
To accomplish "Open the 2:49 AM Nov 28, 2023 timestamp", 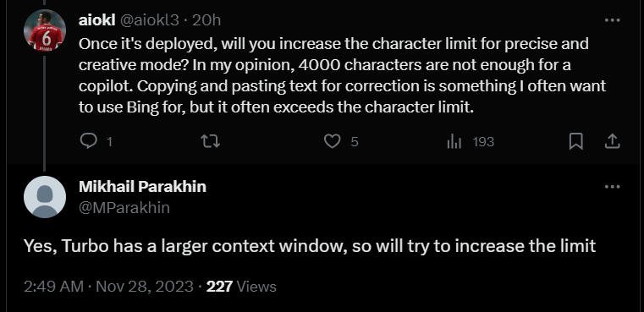I will coord(108,287).
